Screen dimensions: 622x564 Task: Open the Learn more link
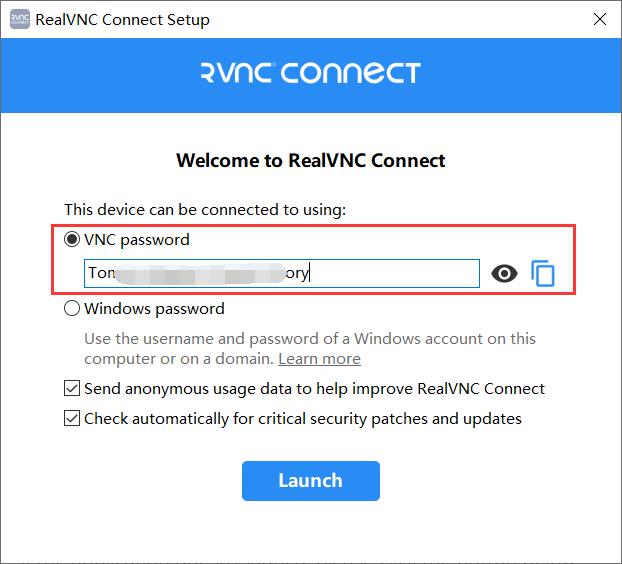pos(319,359)
